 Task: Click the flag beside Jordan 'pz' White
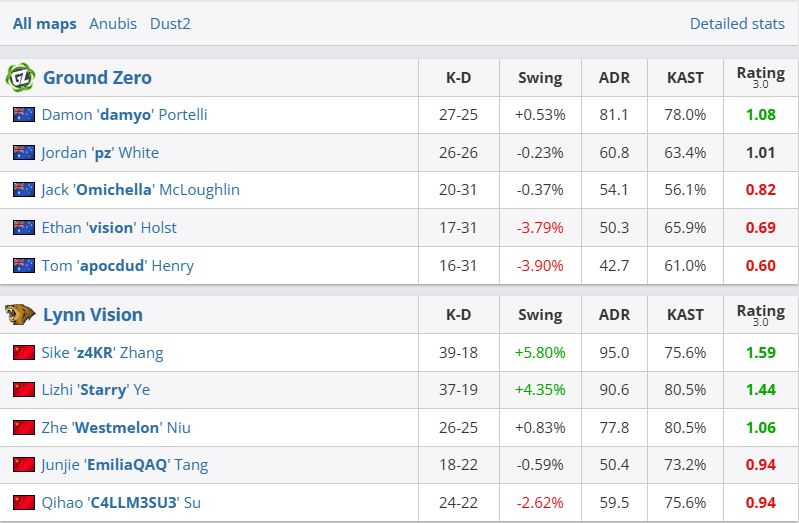click(23, 153)
